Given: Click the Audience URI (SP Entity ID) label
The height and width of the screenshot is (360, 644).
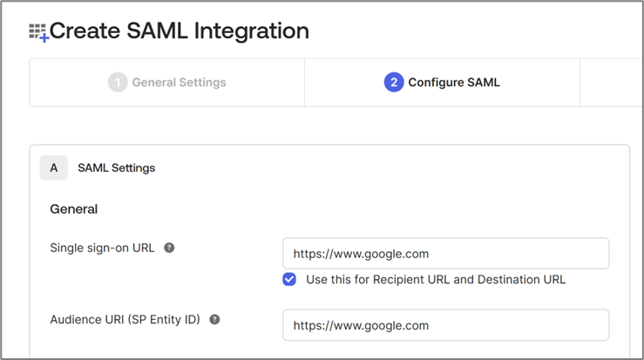Looking at the screenshot, I should (x=125, y=320).
